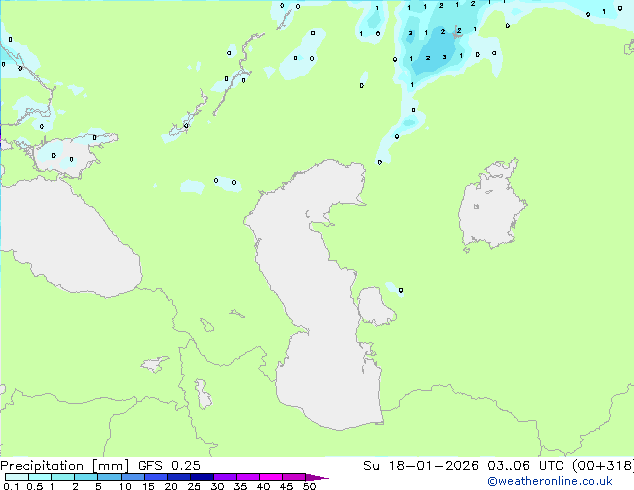634x490 pixels.
Task: Click the 25–30 mm dark-blue legend swatch
Action: point(201,477)
